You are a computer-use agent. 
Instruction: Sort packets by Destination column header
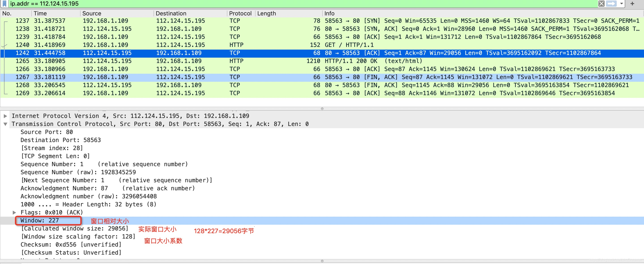click(x=190, y=13)
